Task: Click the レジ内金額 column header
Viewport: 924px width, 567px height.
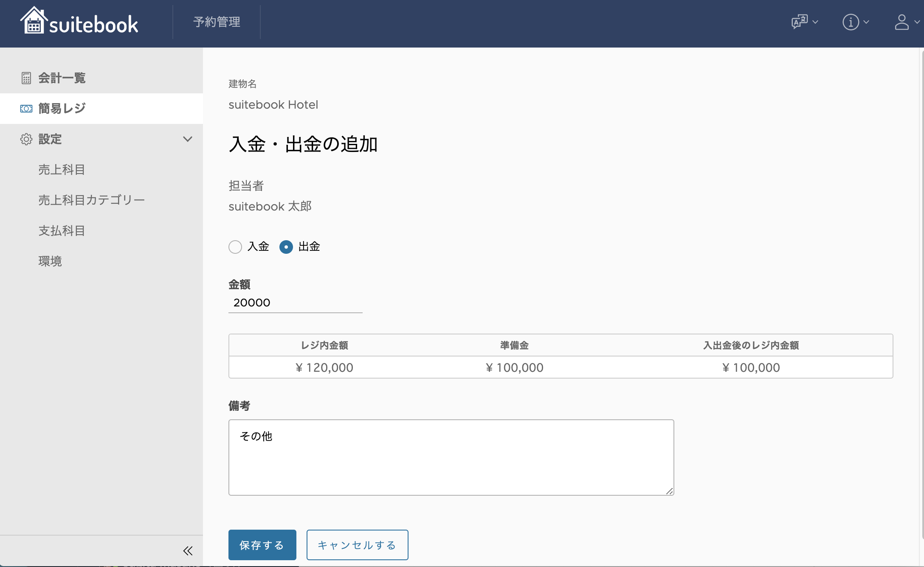Action: click(x=324, y=345)
